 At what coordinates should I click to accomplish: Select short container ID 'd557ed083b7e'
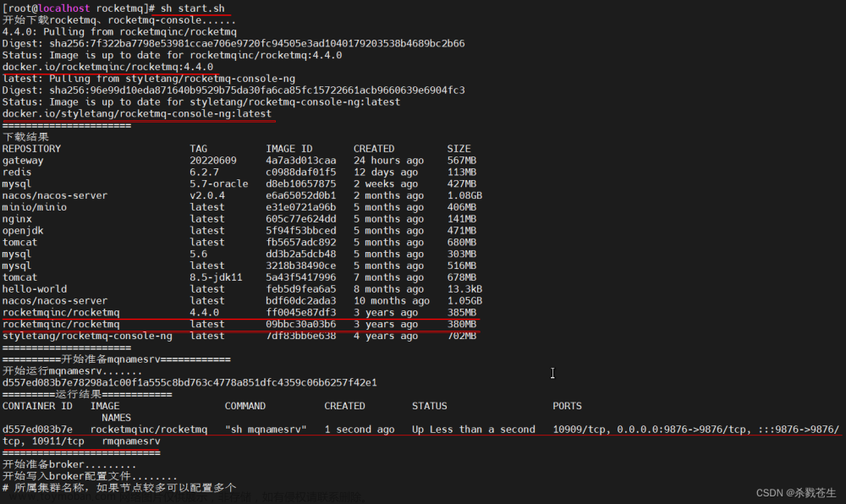point(37,430)
